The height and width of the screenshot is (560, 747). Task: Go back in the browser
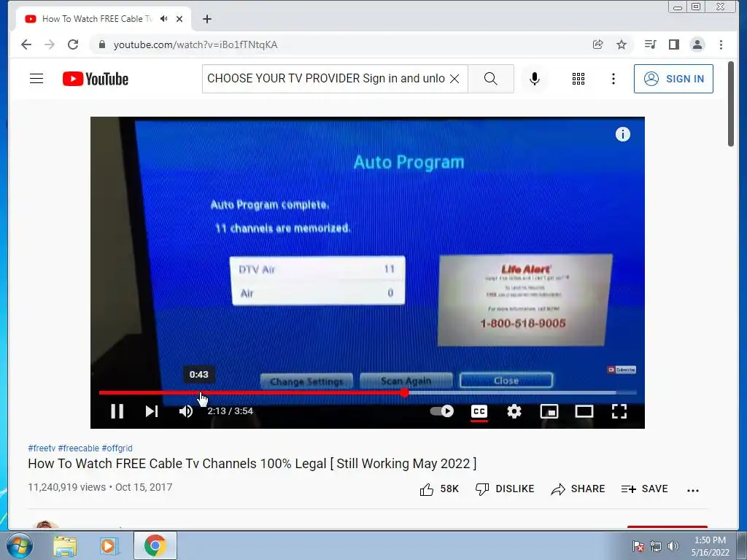(26, 44)
